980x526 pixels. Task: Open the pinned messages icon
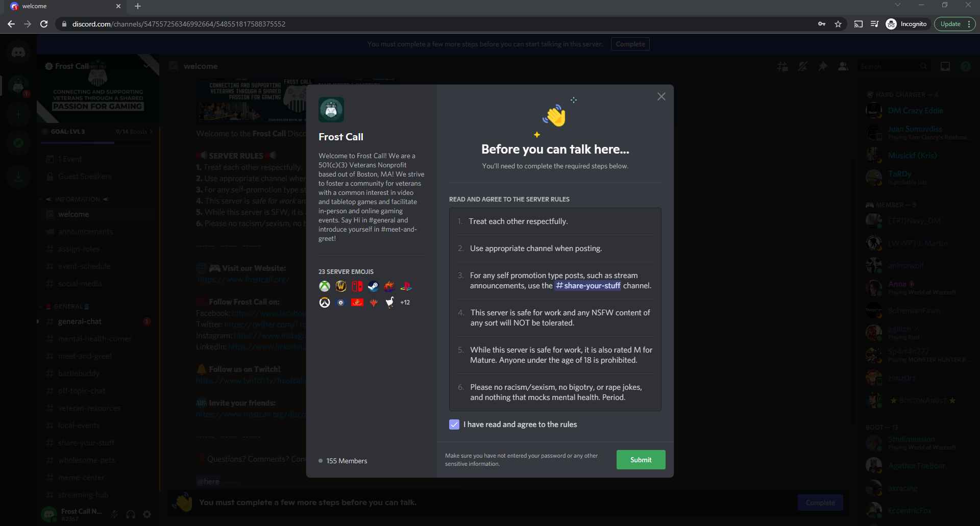(x=822, y=66)
